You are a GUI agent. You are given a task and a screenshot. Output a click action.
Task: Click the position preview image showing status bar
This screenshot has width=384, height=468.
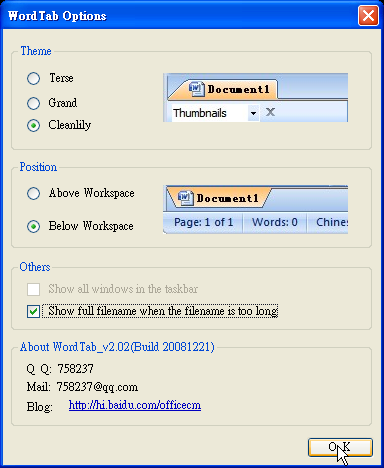tap(255, 209)
